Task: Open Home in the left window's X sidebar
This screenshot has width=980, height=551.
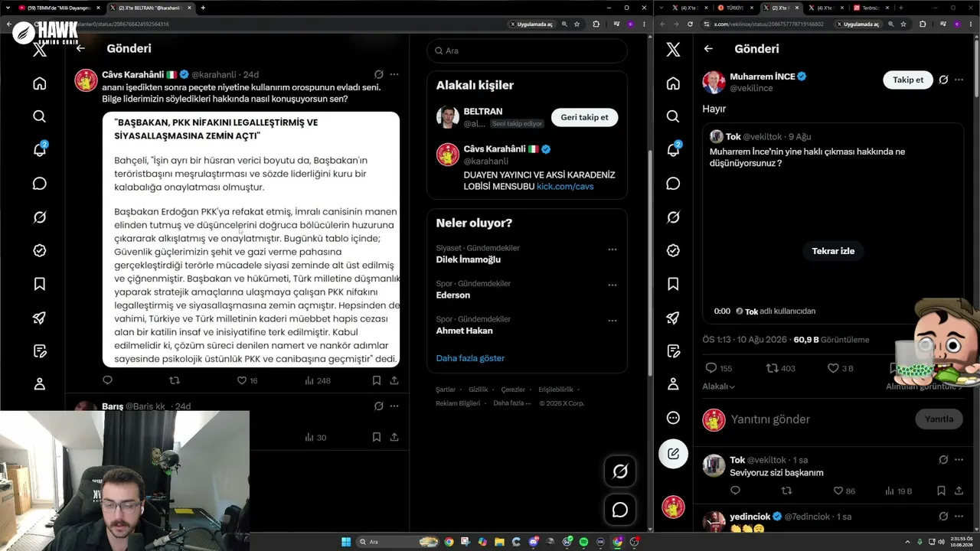Action: tap(40, 83)
